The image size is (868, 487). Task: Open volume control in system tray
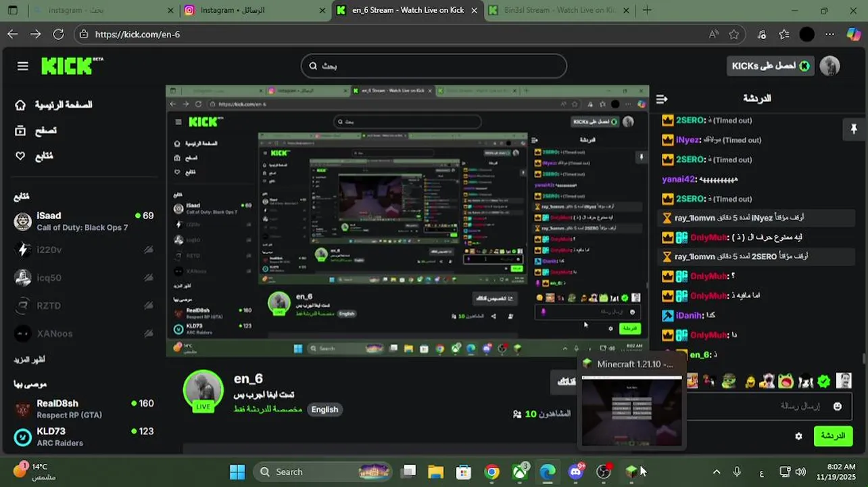pos(800,471)
